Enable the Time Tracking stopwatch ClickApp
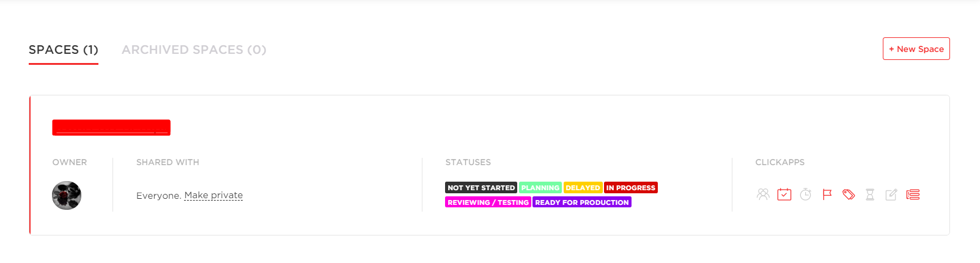 (806, 194)
